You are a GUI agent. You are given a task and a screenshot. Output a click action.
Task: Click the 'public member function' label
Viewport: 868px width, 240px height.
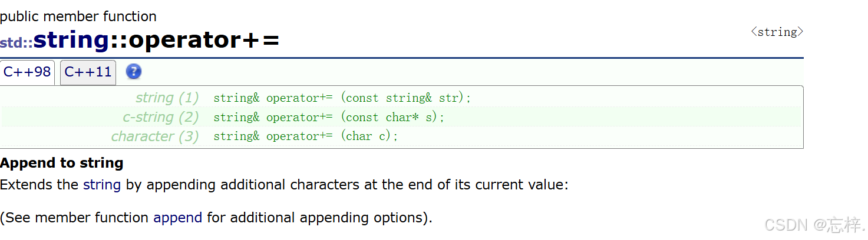click(x=78, y=16)
